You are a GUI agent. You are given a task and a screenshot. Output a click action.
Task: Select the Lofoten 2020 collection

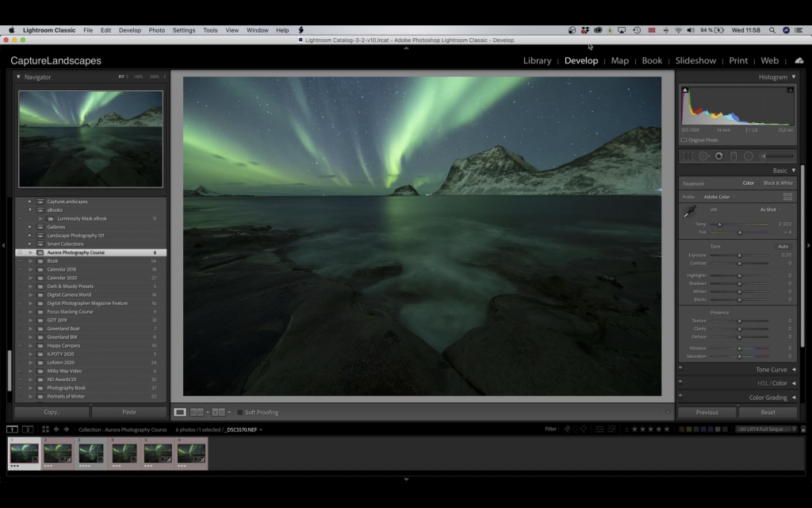[60, 362]
